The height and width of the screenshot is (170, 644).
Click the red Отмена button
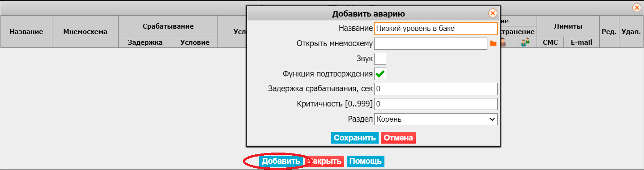tap(398, 138)
